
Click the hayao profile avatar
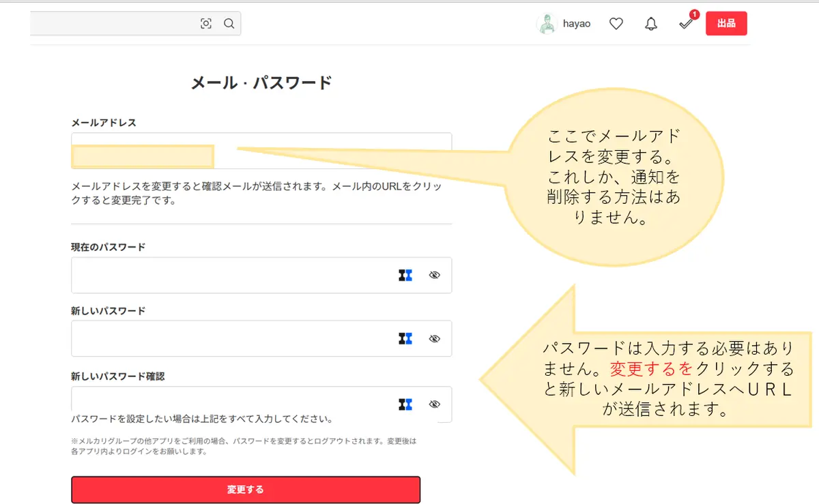(545, 23)
